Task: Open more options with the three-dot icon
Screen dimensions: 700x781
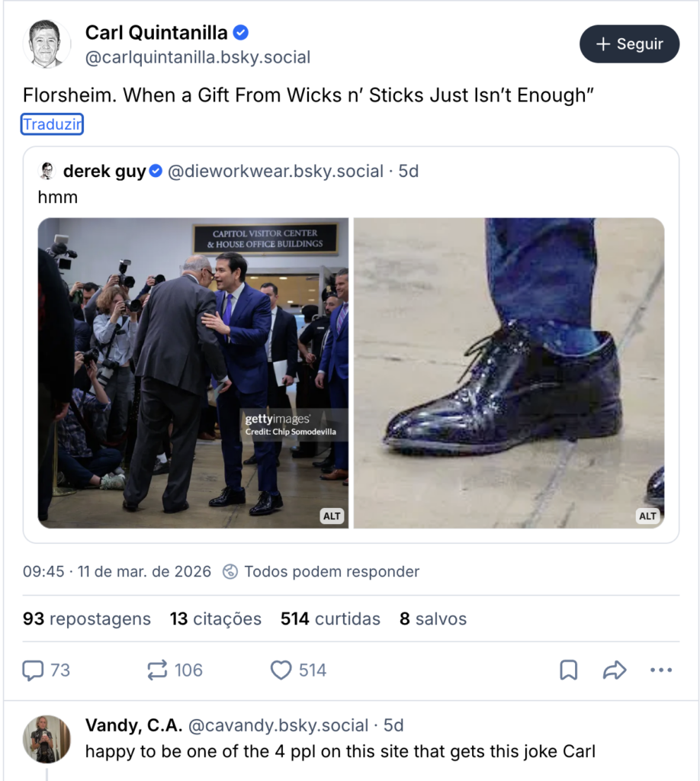Action: pos(661,670)
